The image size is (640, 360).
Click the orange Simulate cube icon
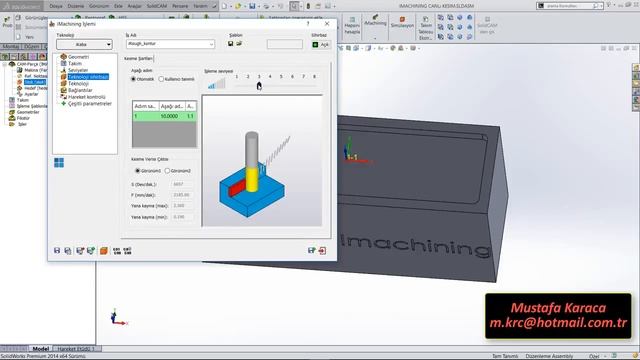(x=104, y=251)
